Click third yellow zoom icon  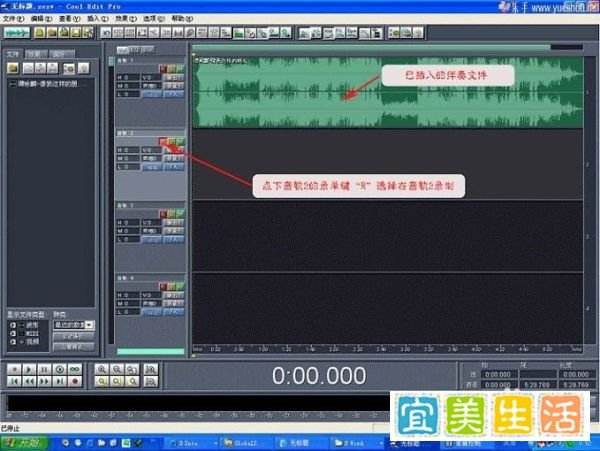tap(132, 381)
